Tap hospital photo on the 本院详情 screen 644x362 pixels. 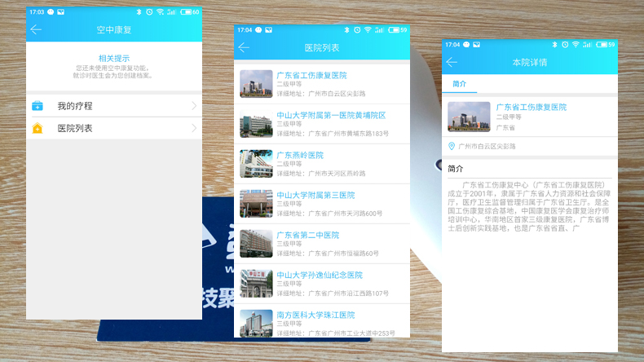coord(469,117)
